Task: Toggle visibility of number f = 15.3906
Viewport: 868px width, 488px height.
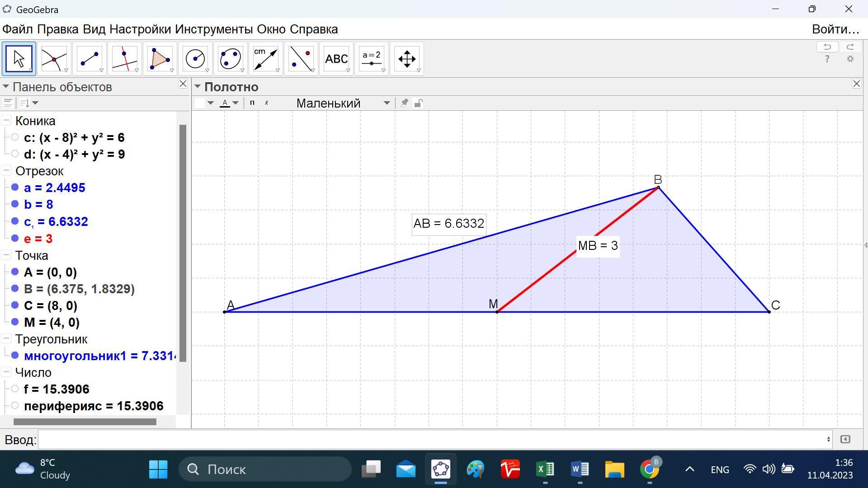Action: click(15, 389)
